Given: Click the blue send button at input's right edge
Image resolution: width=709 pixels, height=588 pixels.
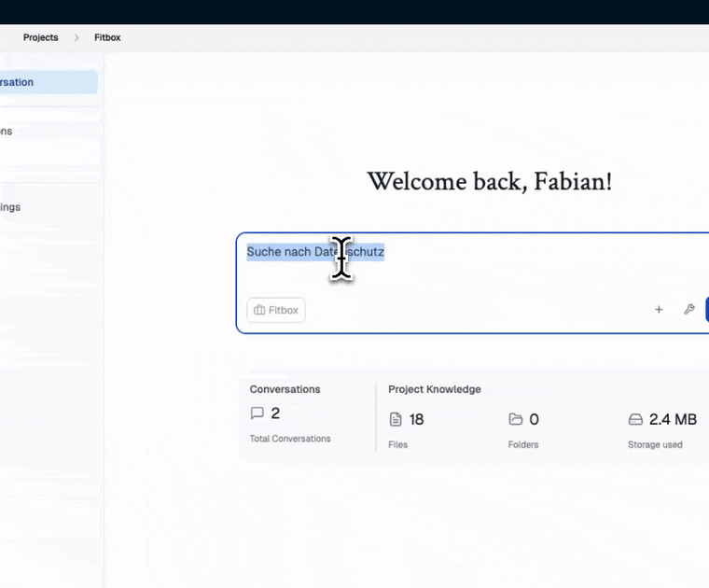Looking at the screenshot, I should tap(706, 310).
